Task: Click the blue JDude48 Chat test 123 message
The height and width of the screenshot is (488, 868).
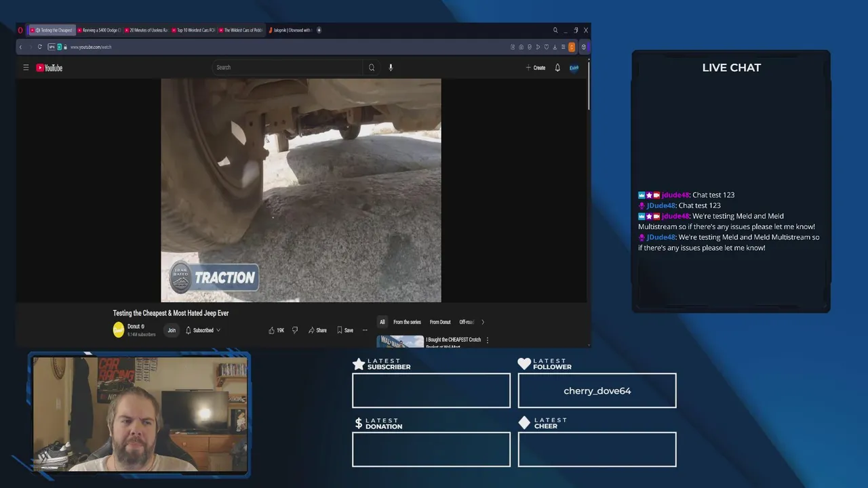Action: (x=679, y=205)
